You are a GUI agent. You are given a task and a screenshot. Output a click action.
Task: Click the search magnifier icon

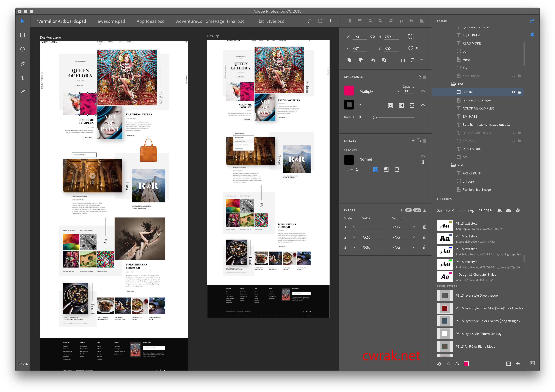309,21
